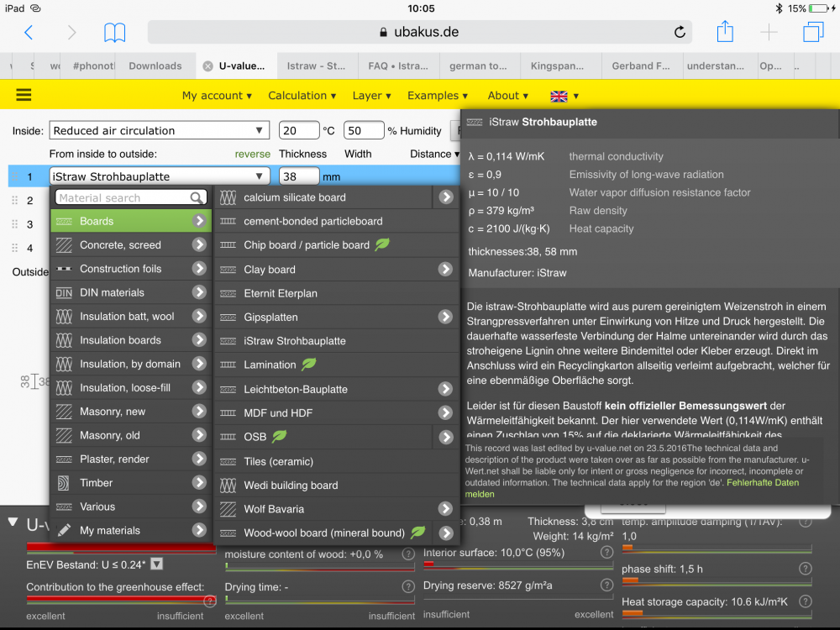Click the greenhouse effect contribution bar
This screenshot has height=630, width=840.
pos(121,600)
